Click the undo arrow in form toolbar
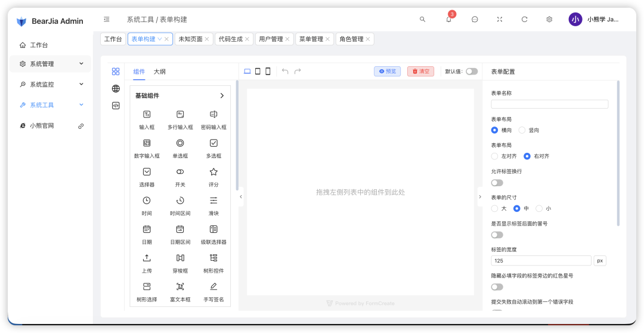 [x=285, y=72]
